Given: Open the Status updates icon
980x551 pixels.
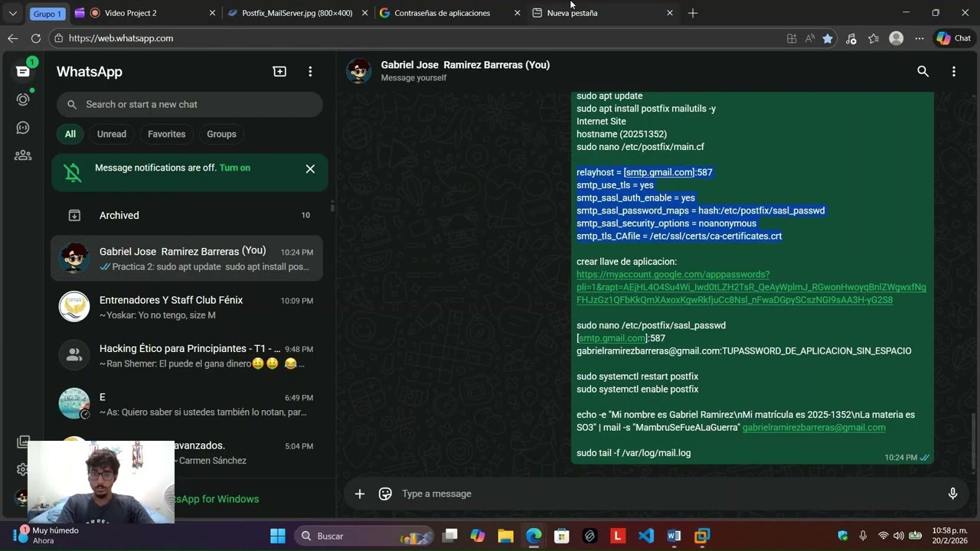Looking at the screenshot, I should [23, 99].
